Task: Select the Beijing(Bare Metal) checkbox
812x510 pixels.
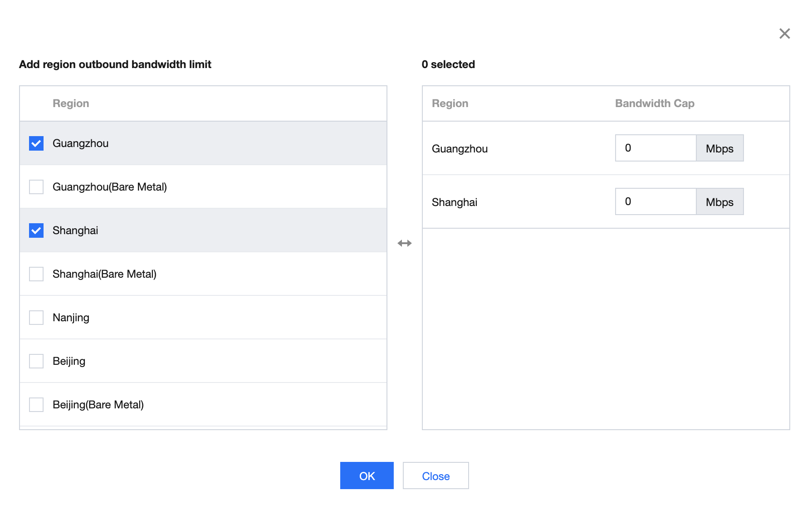Action: point(36,404)
